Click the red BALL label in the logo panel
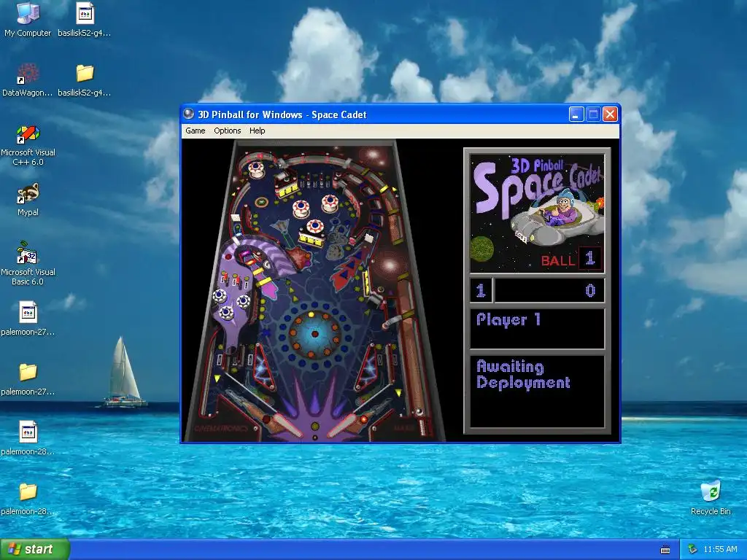This screenshot has width=747, height=560. coord(557,260)
